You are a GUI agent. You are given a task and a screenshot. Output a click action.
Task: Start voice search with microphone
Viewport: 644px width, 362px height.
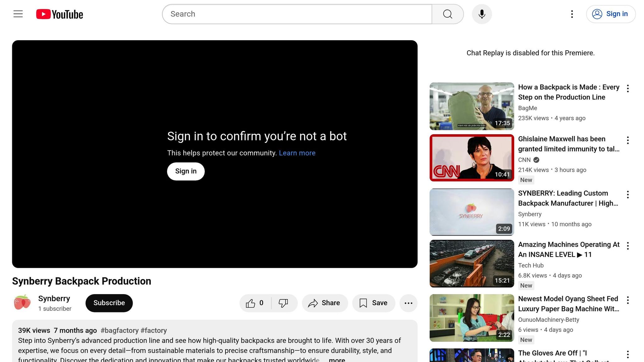(x=482, y=14)
